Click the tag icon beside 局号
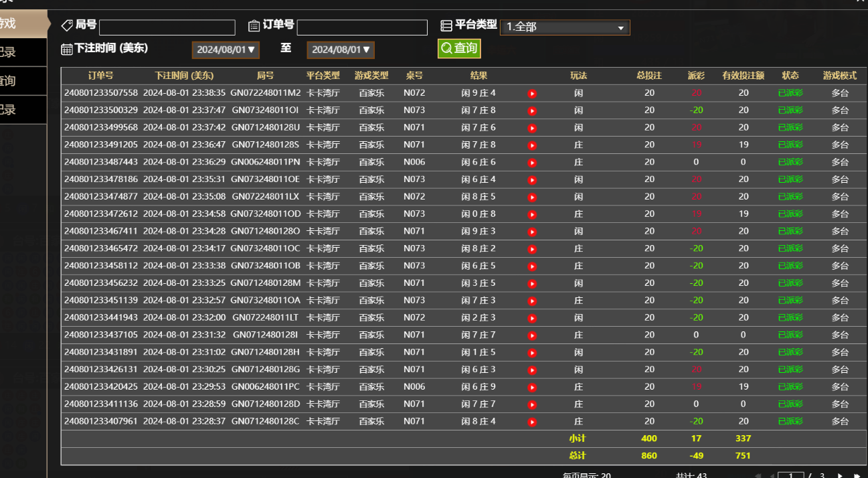 click(x=66, y=27)
